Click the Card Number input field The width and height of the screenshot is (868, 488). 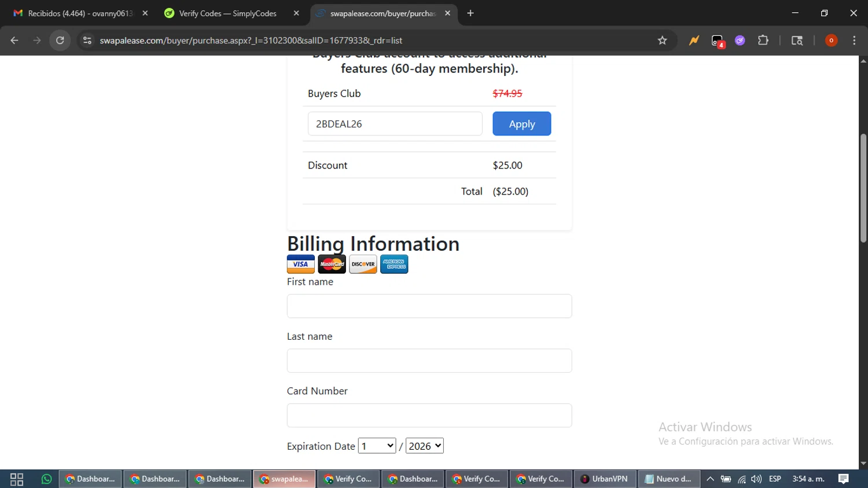429,415
